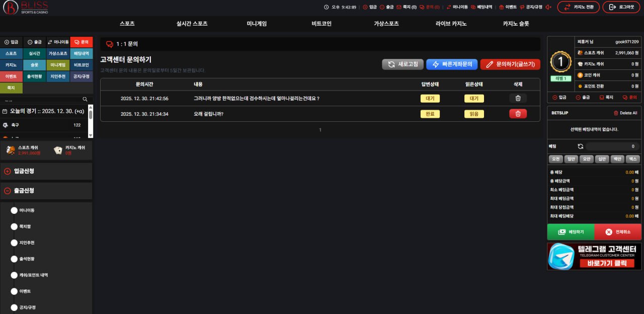The width and height of the screenshot is (644, 314).
Task: Click the 새로고침 refresh button
Action: pos(403,64)
